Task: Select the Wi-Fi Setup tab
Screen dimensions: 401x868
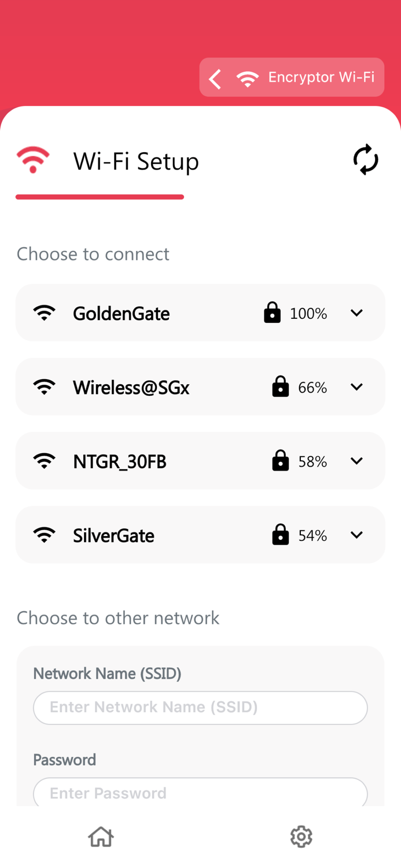Action: 135,161
